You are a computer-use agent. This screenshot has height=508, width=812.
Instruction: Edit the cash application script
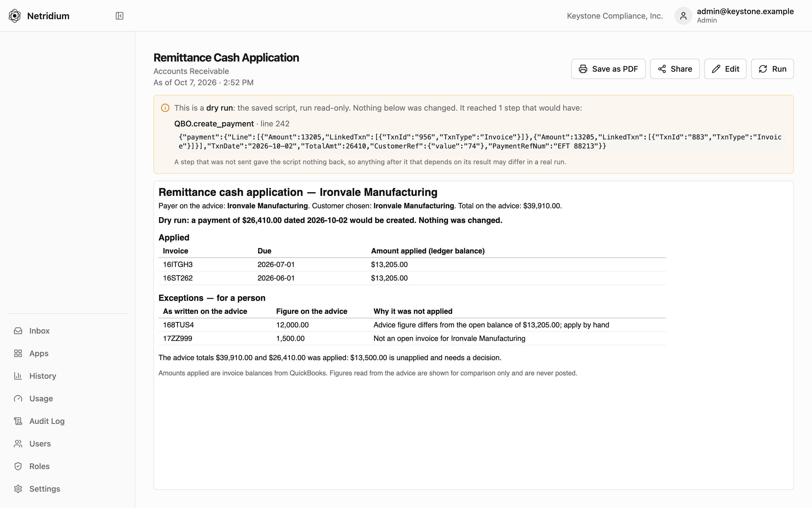click(725, 69)
